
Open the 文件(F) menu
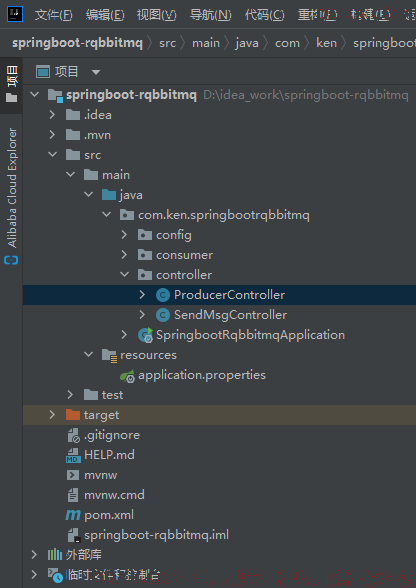pyautogui.click(x=54, y=15)
